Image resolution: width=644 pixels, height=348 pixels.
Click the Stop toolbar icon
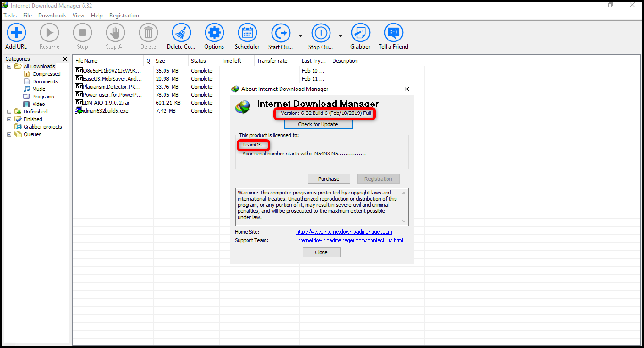coord(83,33)
